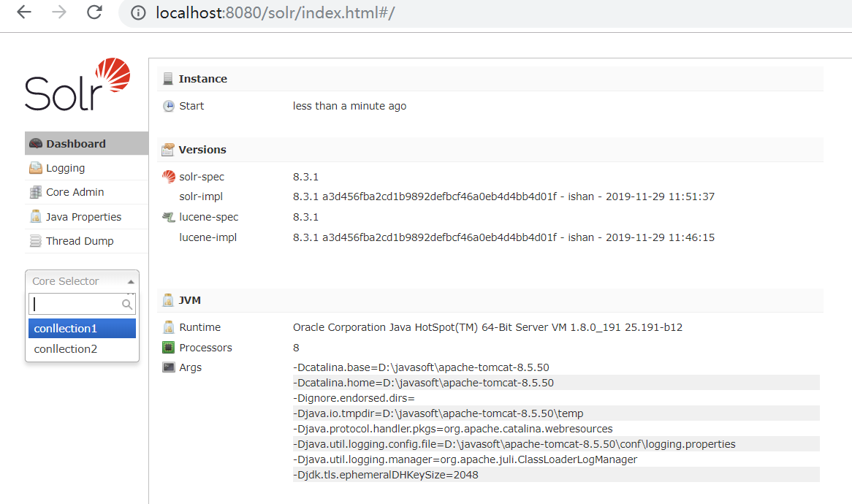The width and height of the screenshot is (852, 504).
Task: Click the JVM section header
Action: (490, 300)
